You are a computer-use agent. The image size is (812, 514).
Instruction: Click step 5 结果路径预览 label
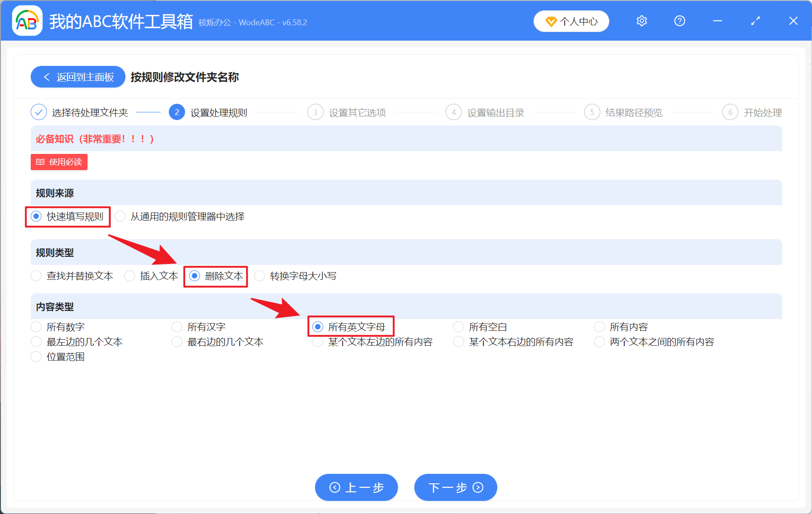(635, 112)
